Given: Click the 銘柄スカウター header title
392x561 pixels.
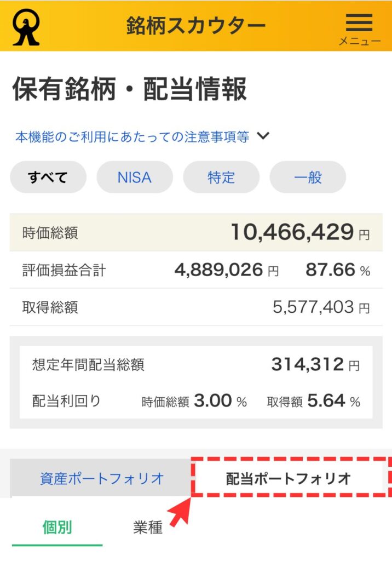Looking at the screenshot, I should tap(195, 25).
